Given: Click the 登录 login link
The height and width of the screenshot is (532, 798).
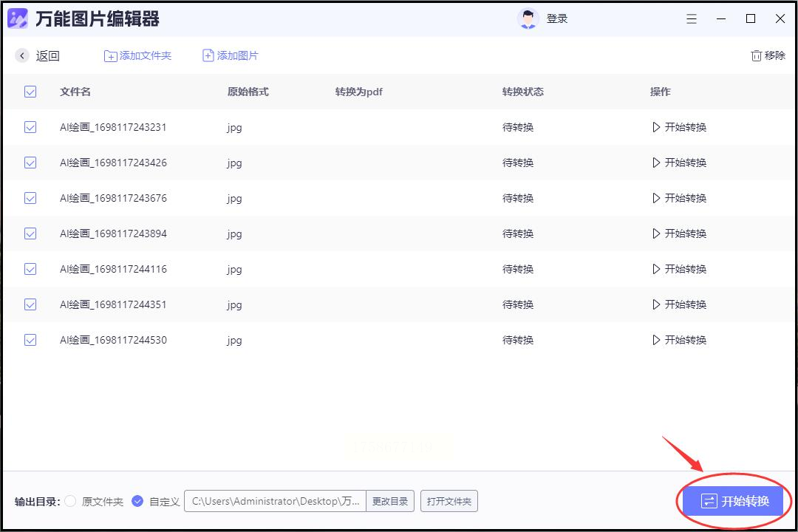Looking at the screenshot, I should [557, 18].
